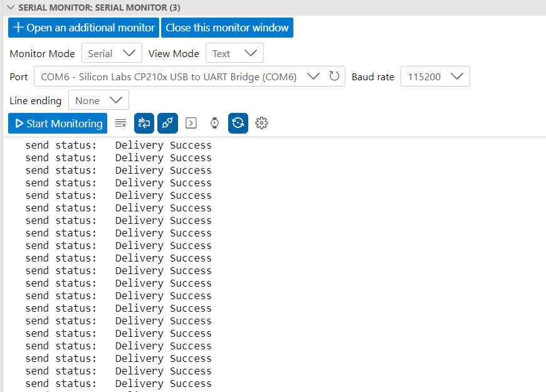Screen dimensions: 546x392
Task: Open the Baud rate dropdown
Action: [x=435, y=76]
